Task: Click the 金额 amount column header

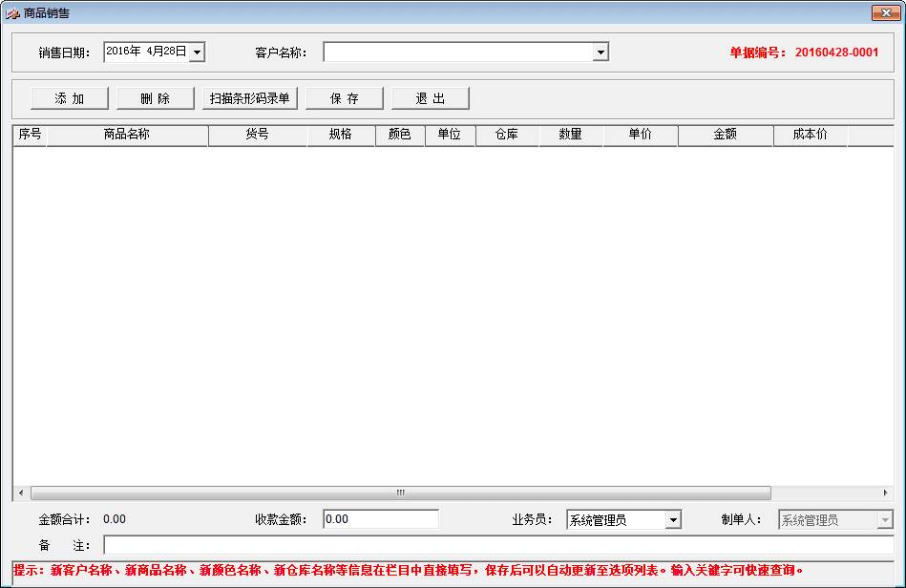Action: (726, 135)
